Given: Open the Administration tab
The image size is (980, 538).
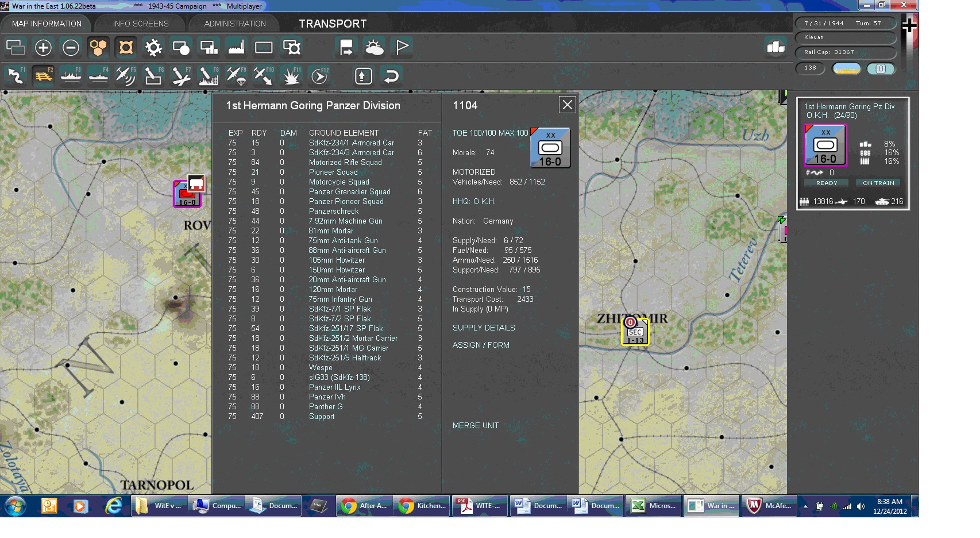Looking at the screenshot, I should tap(235, 24).
